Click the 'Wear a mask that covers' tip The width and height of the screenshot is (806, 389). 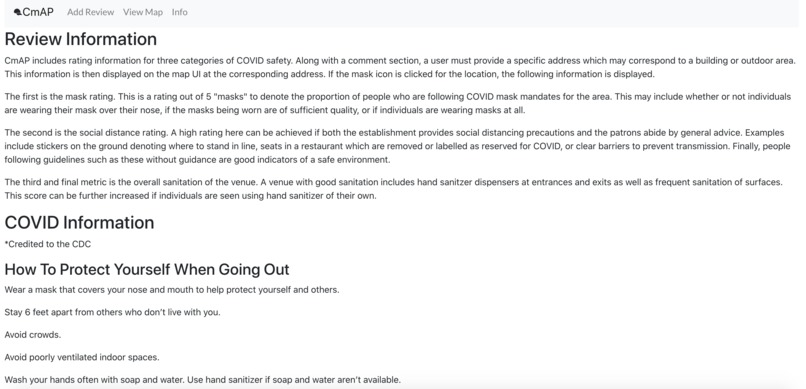172,290
